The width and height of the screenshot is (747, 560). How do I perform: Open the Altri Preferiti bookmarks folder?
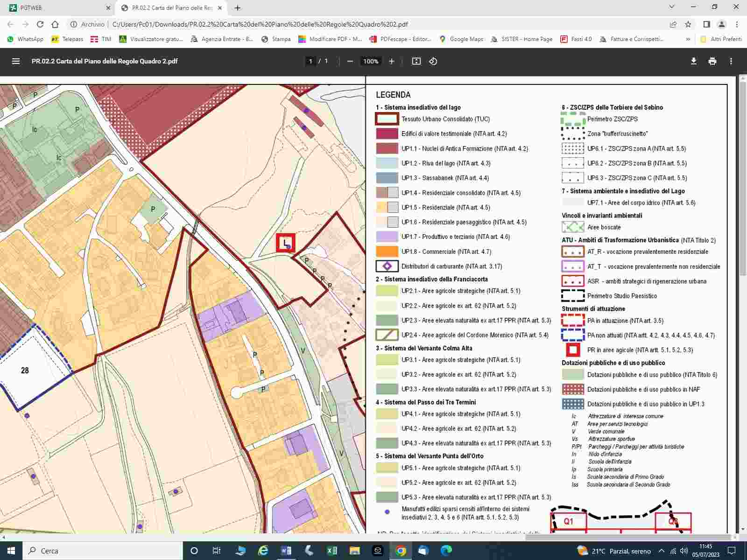click(x=721, y=39)
